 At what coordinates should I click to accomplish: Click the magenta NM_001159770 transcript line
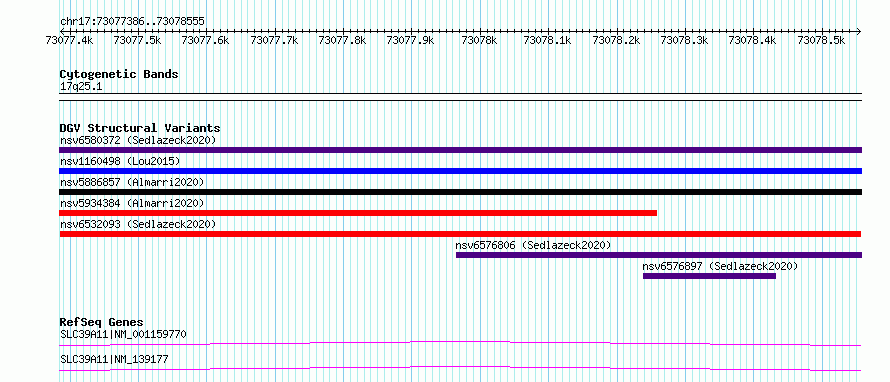pos(460,343)
